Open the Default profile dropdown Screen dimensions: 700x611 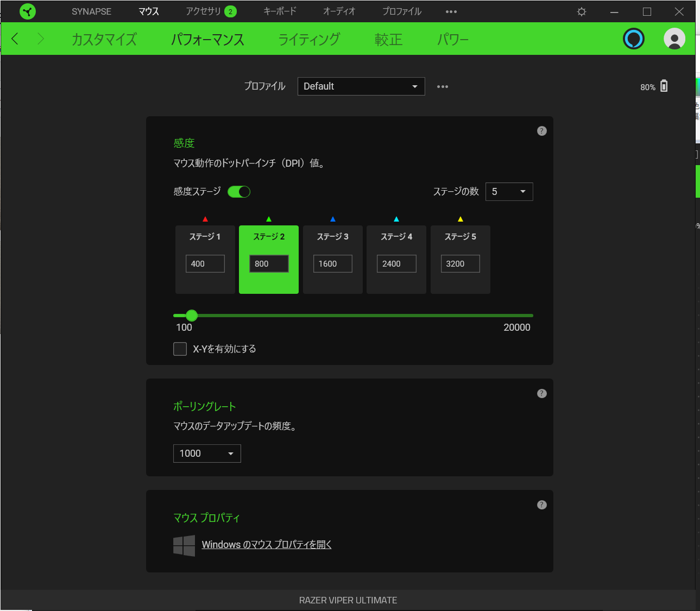[361, 86]
